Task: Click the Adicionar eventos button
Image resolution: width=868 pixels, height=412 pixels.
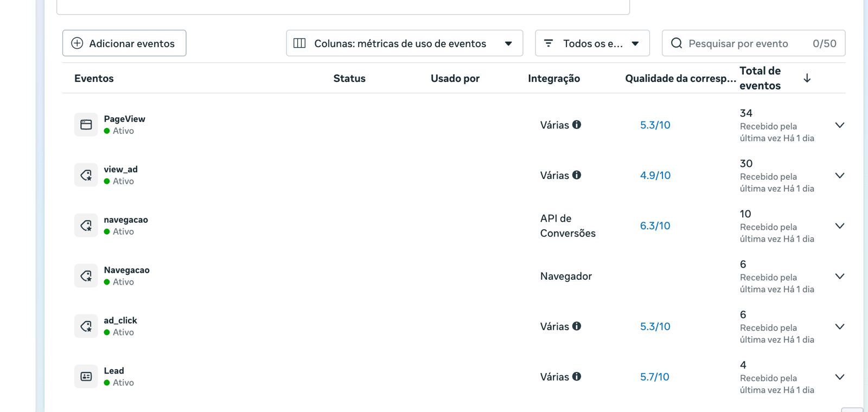Action: click(124, 43)
